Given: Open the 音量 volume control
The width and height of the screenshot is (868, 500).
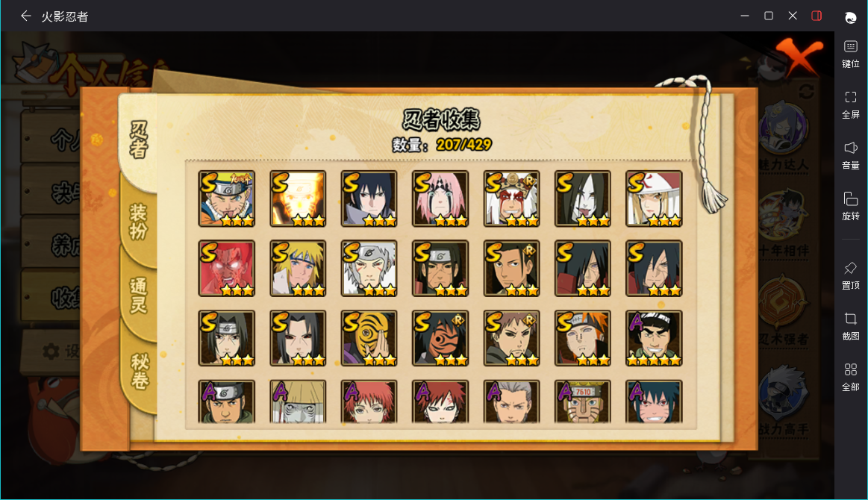Looking at the screenshot, I should pyautogui.click(x=850, y=155).
